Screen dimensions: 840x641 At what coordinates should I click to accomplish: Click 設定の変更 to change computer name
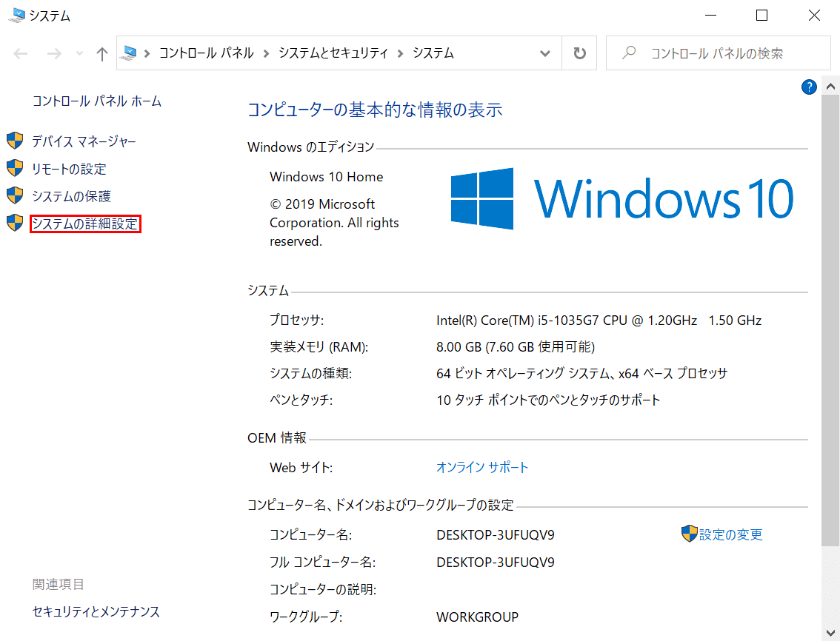tap(730, 534)
